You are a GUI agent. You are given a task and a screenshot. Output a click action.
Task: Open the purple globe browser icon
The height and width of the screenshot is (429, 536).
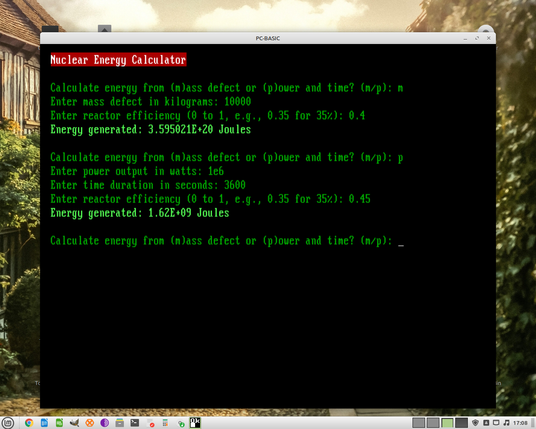coord(105,423)
